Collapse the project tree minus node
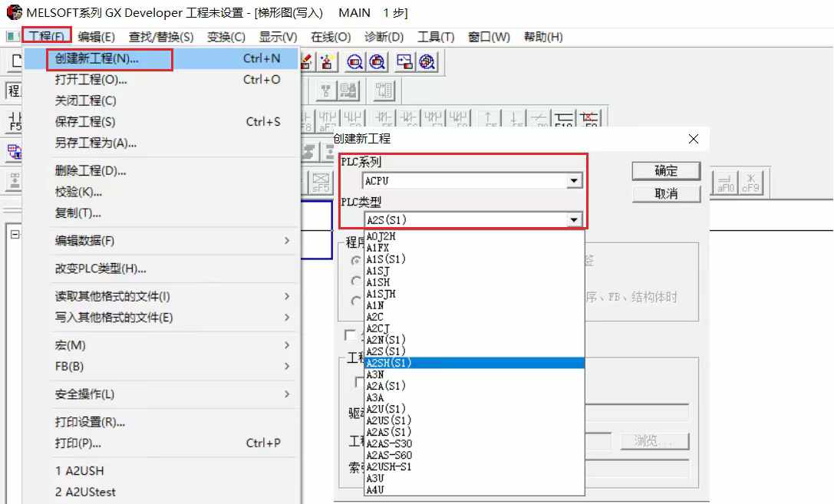This screenshot has height=504, width=834. coord(15,235)
